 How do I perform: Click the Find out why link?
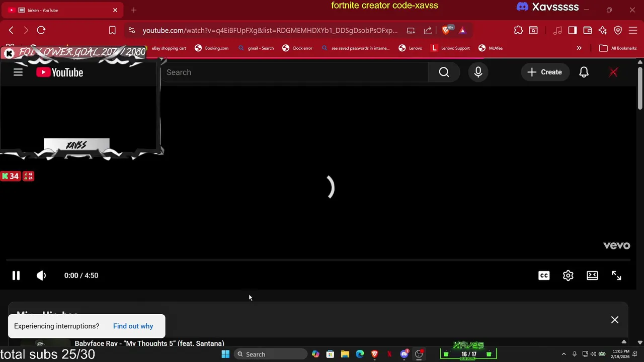point(133,326)
